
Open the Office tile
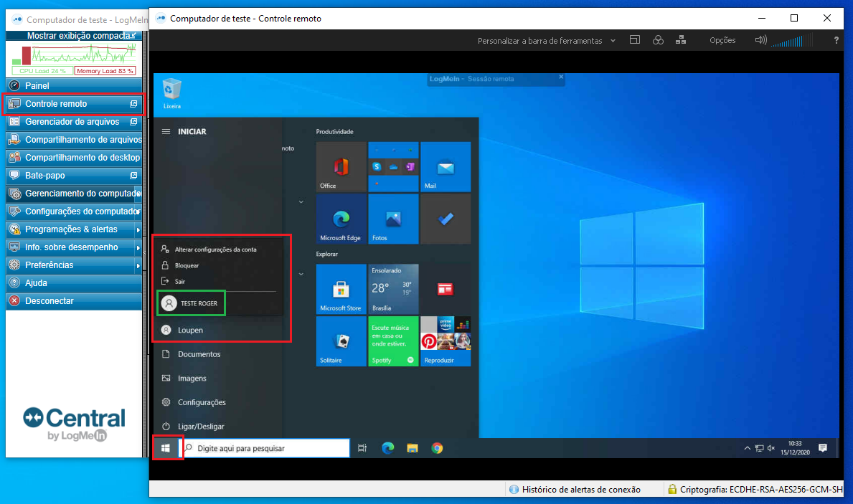tap(341, 167)
